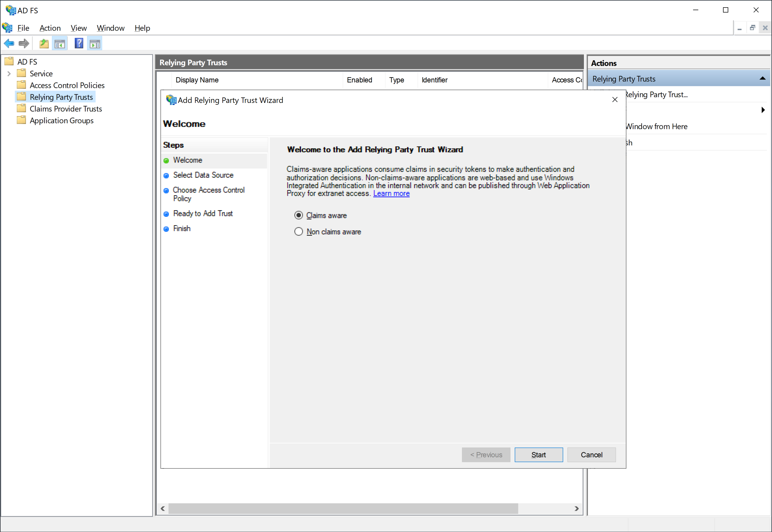Image resolution: width=772 pixels, height=532 pixels.
Task: Click the Start button in wizard
Action: (539, 455)
